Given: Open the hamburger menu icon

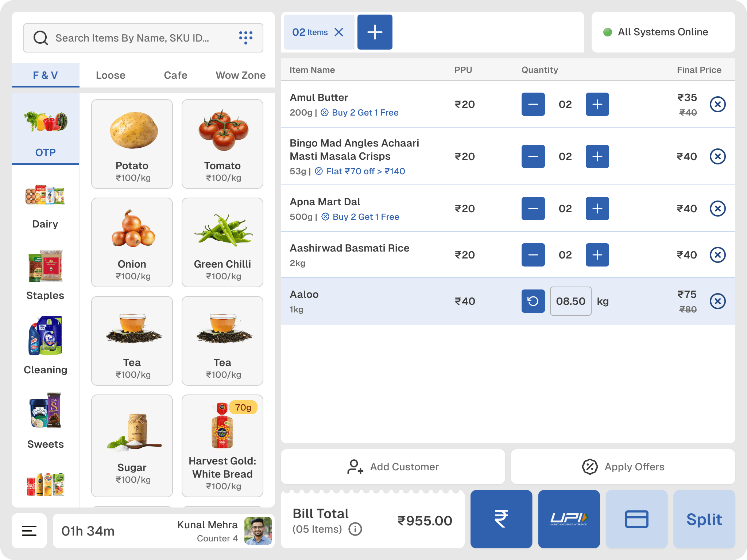Looking at the screenshot, I should point(29,531).
